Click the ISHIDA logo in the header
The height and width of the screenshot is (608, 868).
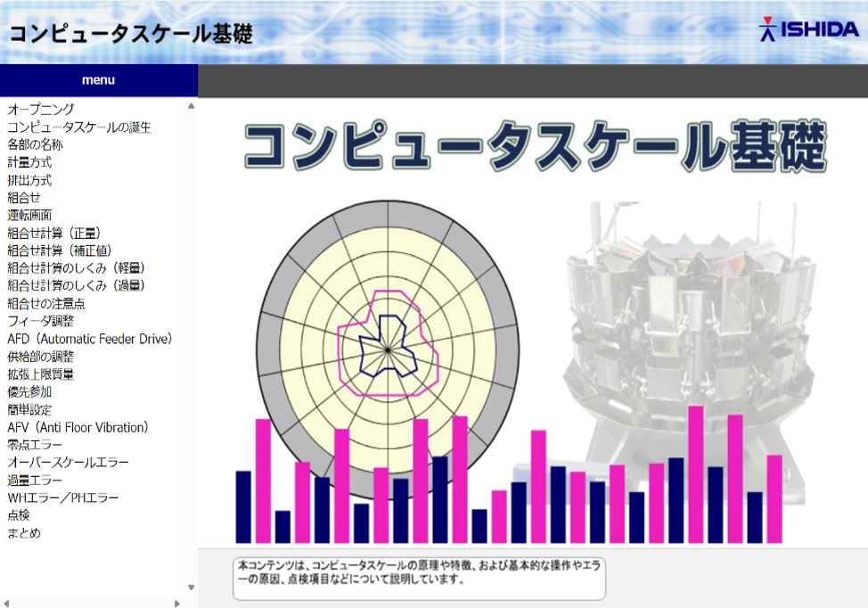click(x=808, y=29)
